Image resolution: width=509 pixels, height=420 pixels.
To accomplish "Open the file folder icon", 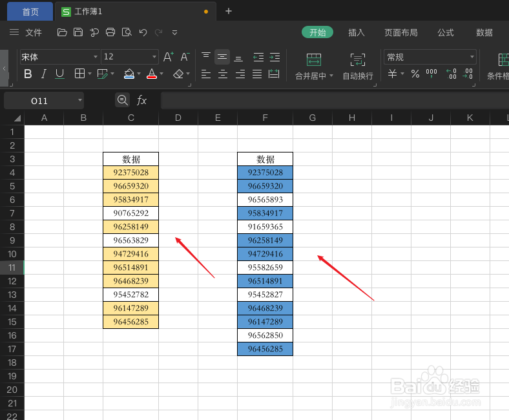I will click(62, 32).
